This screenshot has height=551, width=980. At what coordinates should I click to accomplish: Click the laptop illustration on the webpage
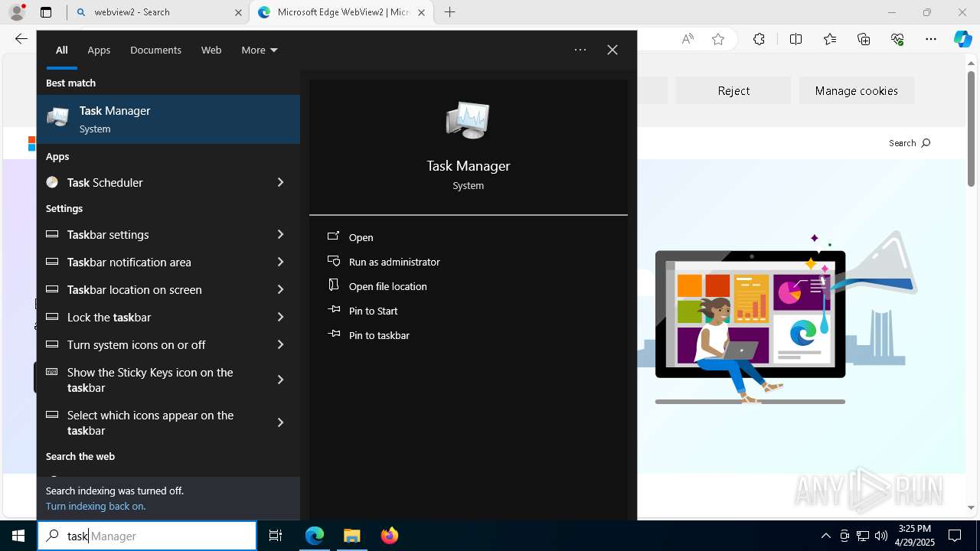[750, 314]
